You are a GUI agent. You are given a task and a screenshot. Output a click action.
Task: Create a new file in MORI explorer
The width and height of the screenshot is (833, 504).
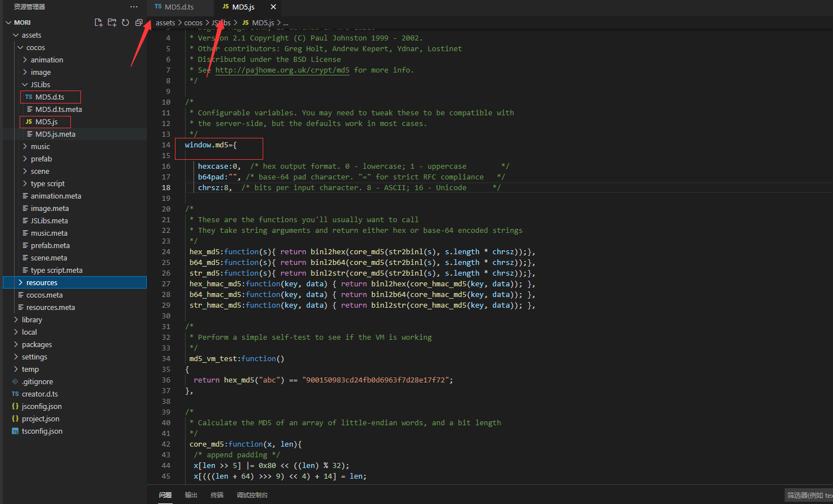click(x=98, y=22)
